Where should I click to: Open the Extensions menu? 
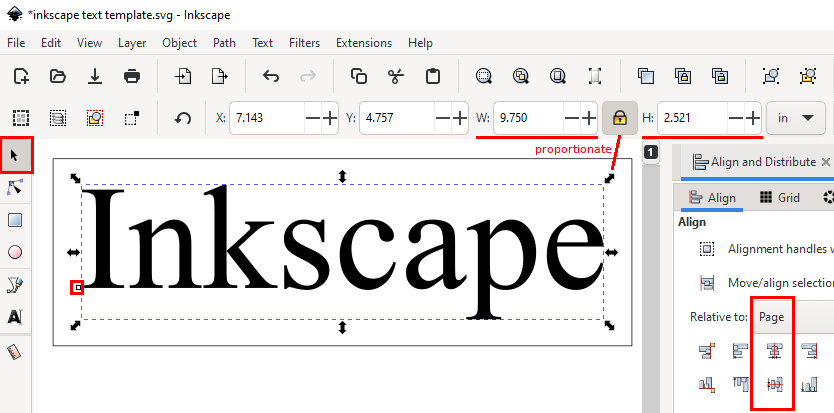point(364,43)
